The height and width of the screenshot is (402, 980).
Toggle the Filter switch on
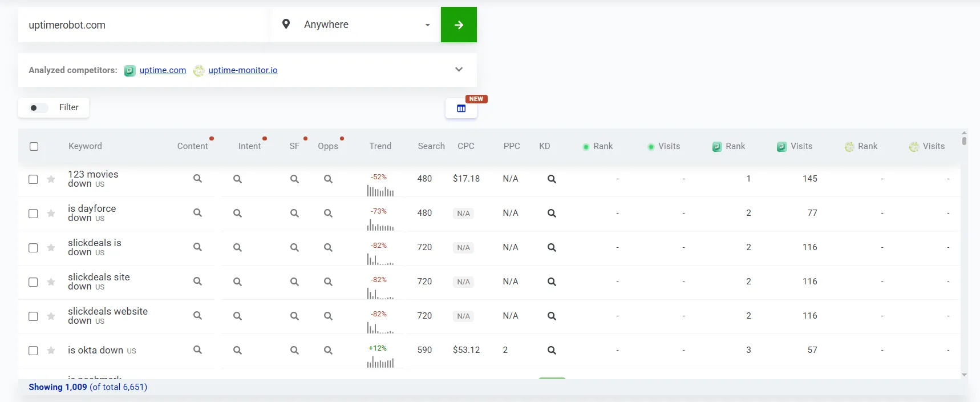click(38, 108)
